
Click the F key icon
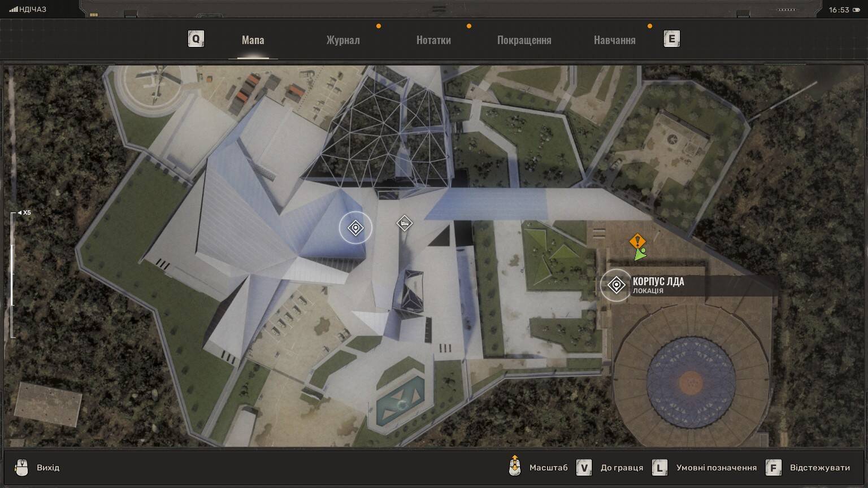click(774, 468)
